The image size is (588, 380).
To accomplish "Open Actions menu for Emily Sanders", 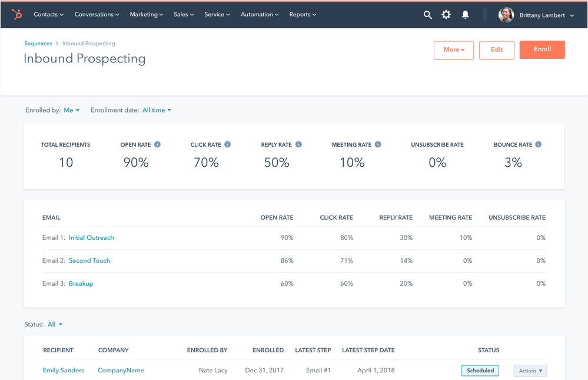I will [x=530, y=371].
